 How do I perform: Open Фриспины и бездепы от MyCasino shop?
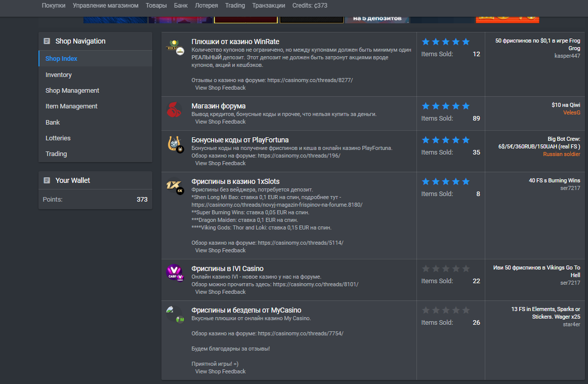pos(246,311)
